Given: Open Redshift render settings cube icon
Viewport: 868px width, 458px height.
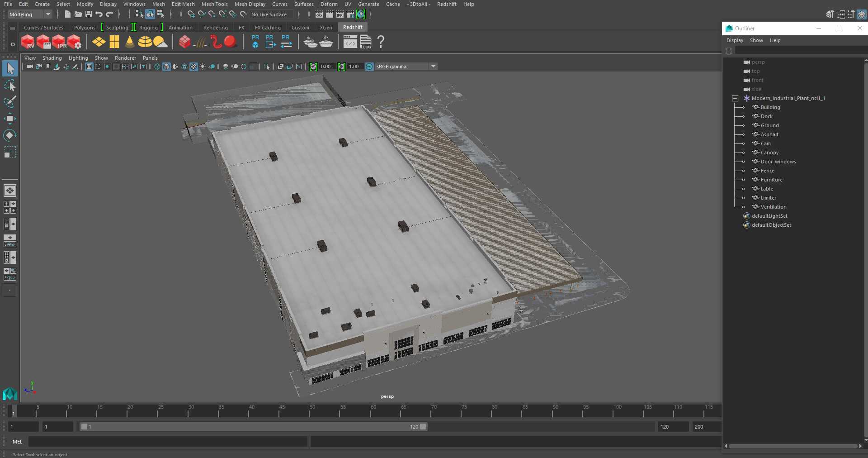Looking at the screenshot, I should coord(74,42).
